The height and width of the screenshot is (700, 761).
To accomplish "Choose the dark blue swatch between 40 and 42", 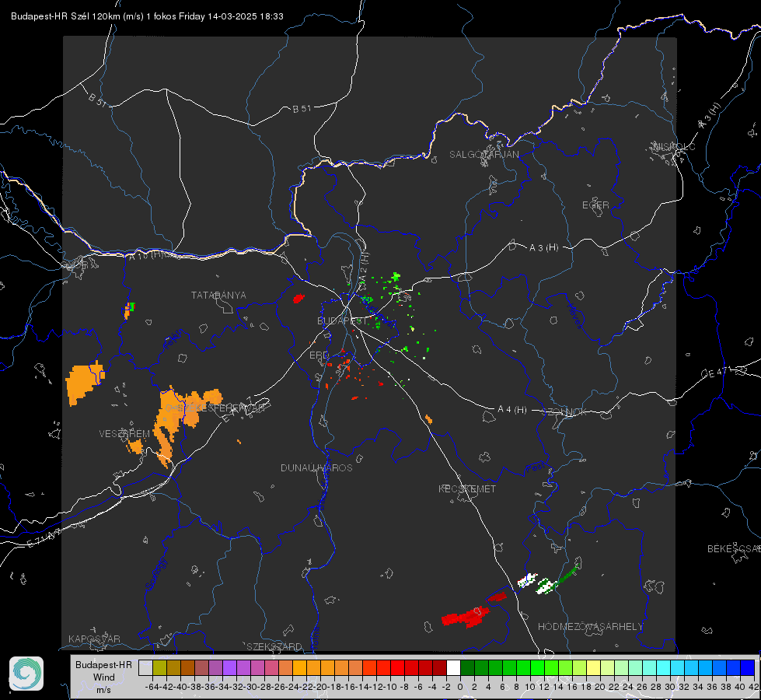I will point(747,667).
